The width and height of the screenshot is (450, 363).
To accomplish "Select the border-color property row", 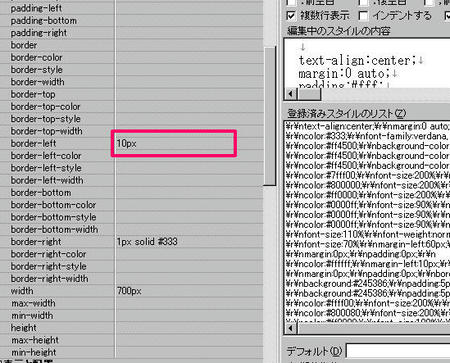I will tap(132, 57).
